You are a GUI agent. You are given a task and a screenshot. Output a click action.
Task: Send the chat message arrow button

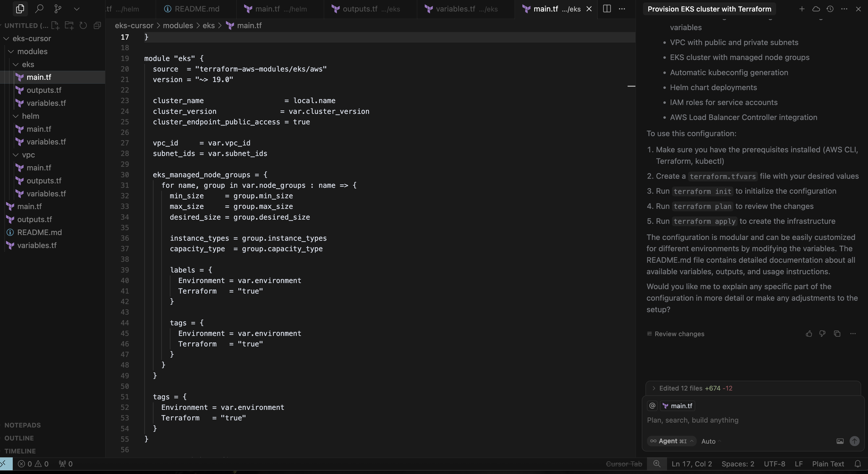tap(854, 441)
